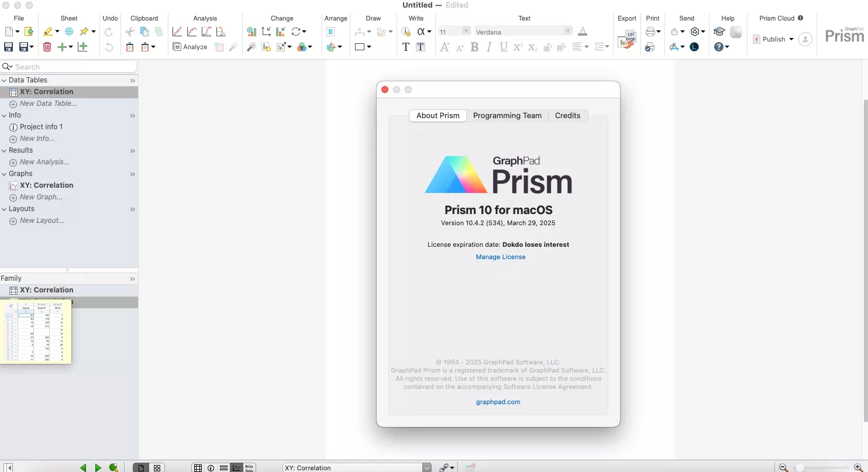
Task: Toggle the boxed T text tool
Action: coord(420,47)
